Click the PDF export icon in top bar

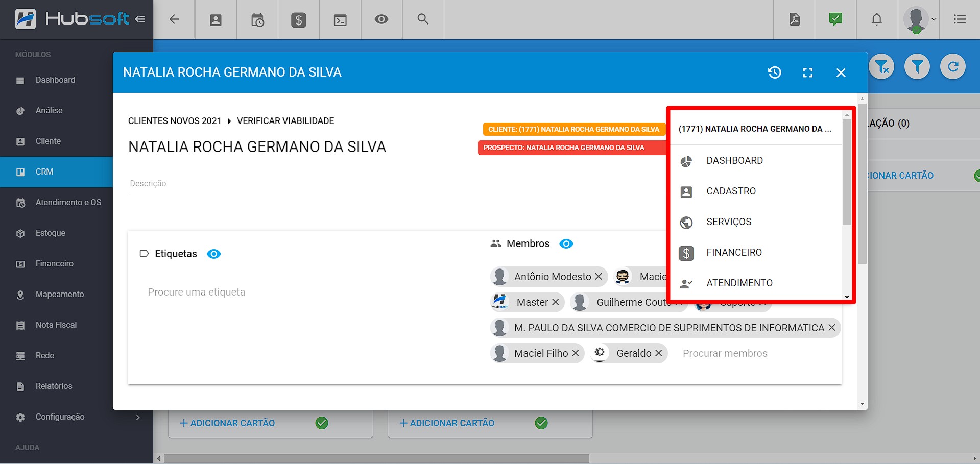click(794, 19)
